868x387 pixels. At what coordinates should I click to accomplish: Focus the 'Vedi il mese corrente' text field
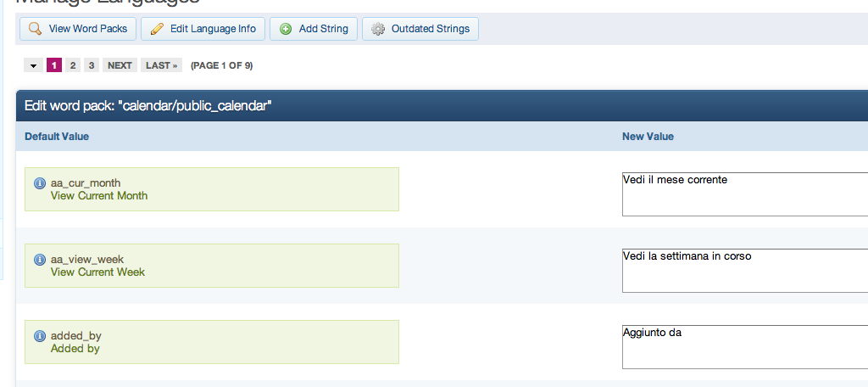tap(745, 194)
